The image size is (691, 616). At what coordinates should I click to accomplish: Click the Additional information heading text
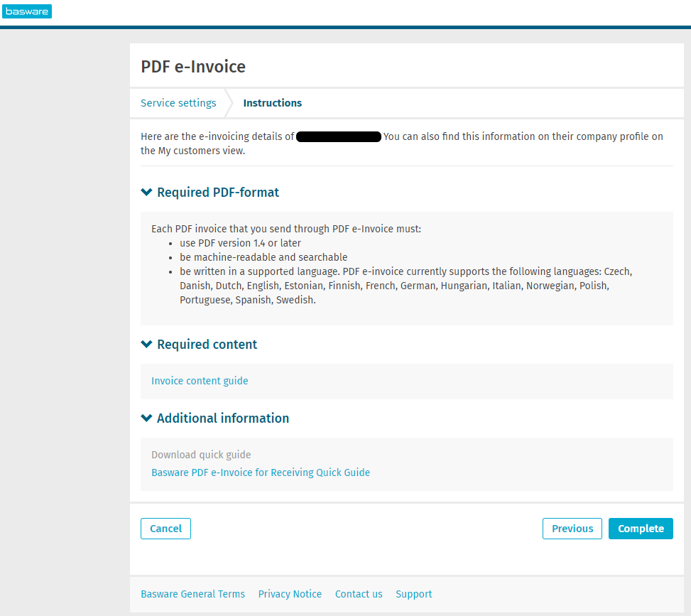tap(223, 418)
